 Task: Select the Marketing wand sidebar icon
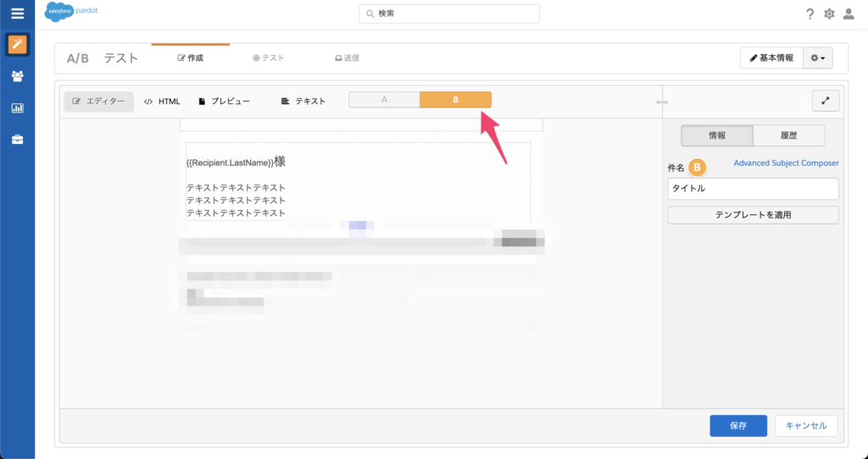pos(17,45)
